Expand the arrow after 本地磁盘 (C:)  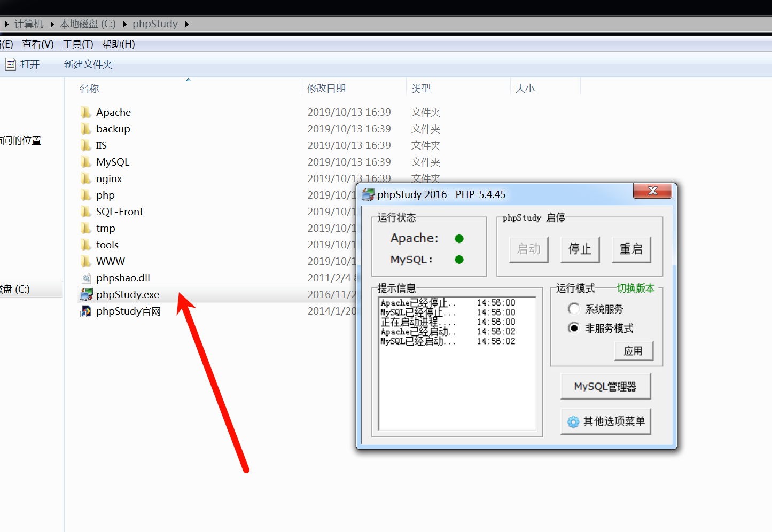coord(124,24)
